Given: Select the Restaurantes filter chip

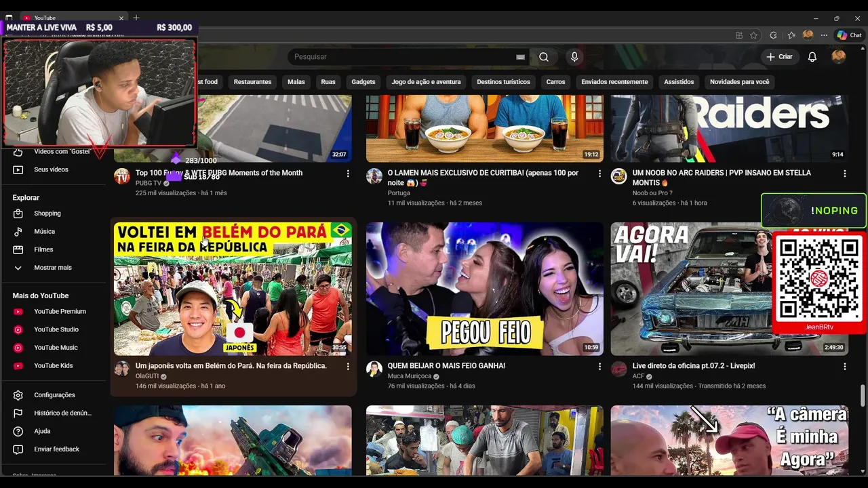Looking at the screenshot, I should [x=252, y=82].
